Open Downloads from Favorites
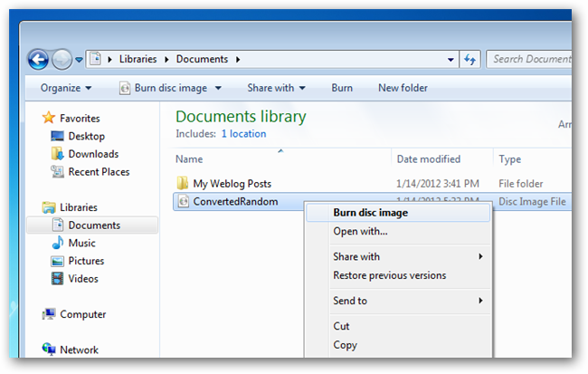Image resolution: width=588 pixels, height=374 pixels. click(x=93, y=154)
